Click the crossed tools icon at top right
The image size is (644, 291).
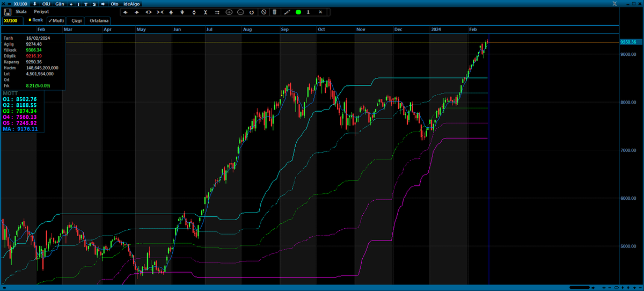(x=615, y=4)
